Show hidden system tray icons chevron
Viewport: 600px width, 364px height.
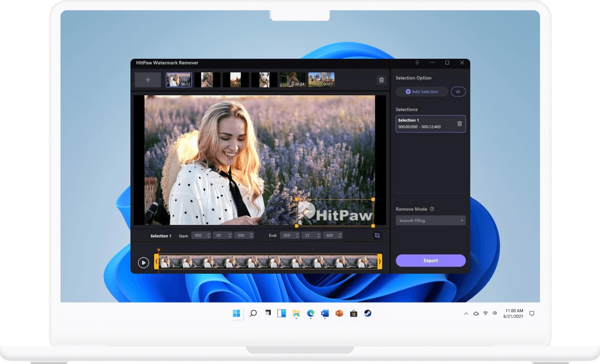point(466,313)
